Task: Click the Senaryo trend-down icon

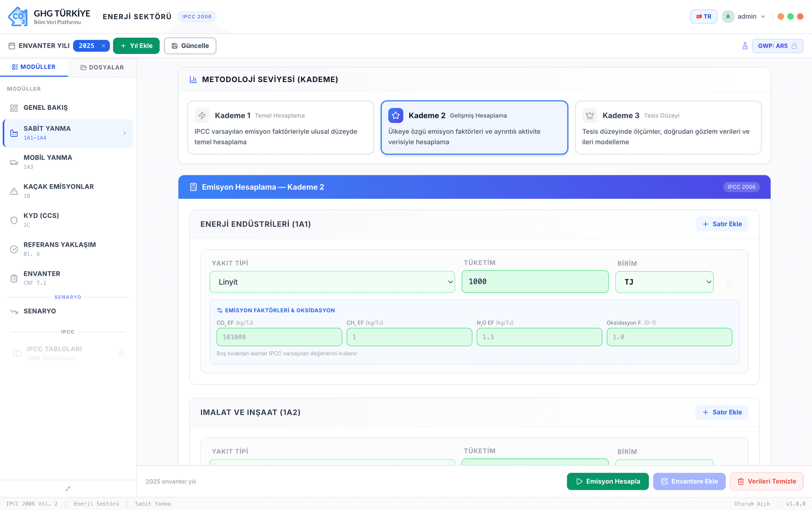Action: point(14,312)
